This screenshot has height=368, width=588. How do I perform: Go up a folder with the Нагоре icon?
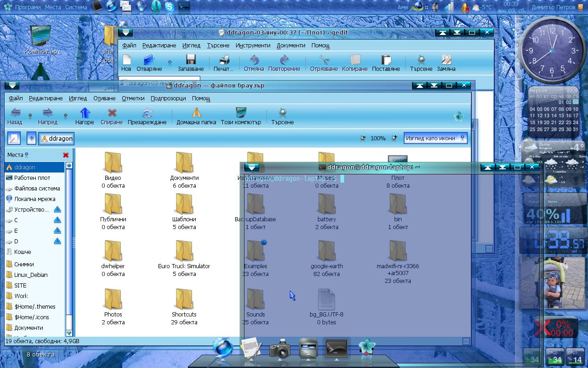[x=85, y=113]
